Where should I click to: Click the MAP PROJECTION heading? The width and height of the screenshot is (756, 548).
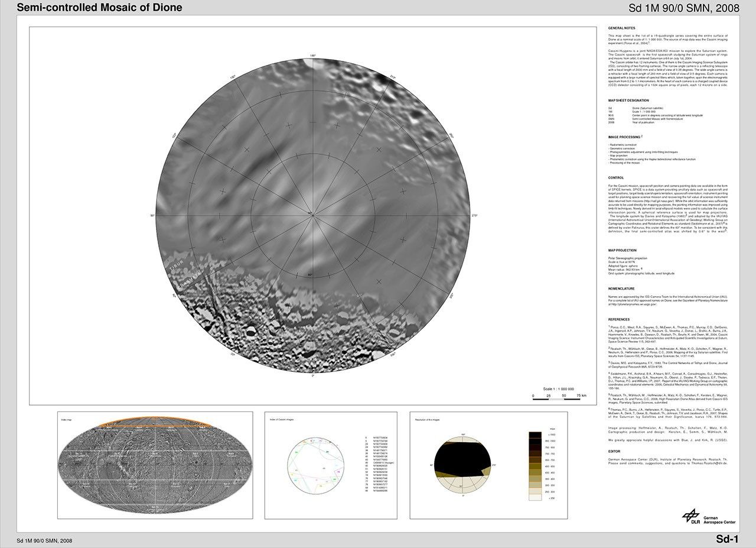pos(623,251)
